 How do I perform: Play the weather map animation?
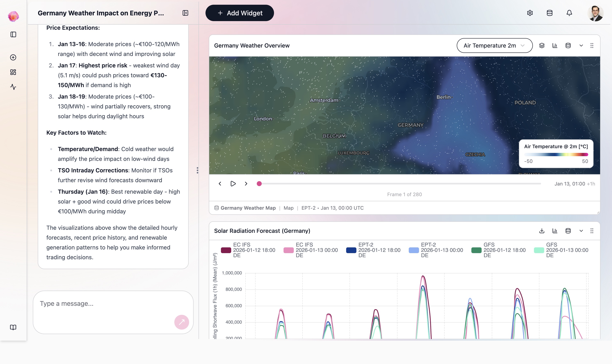[x=233, y=184]
